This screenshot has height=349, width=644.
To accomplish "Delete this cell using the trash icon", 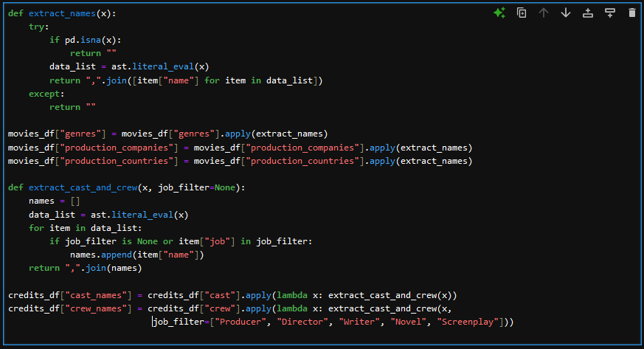I will tap(631, 13).
